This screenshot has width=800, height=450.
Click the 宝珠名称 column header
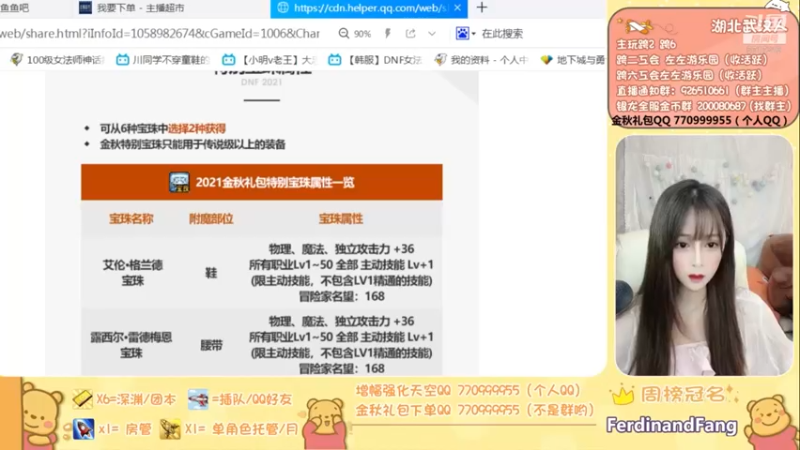[131, 219]
